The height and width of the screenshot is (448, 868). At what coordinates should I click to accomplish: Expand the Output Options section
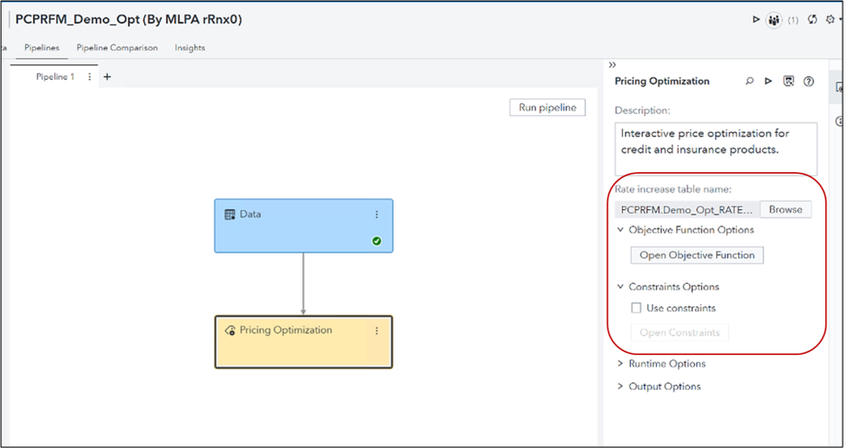pos(620,386)
